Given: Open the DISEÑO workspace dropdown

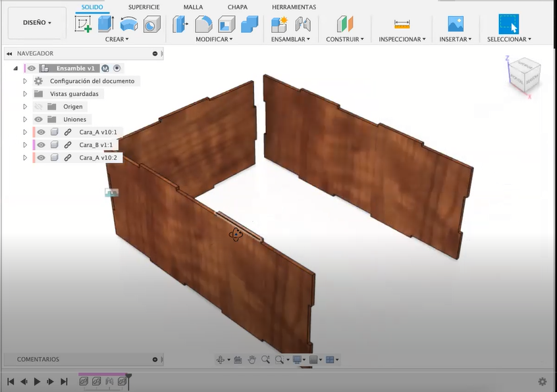Looking at the screenshot, I should 37,23.
